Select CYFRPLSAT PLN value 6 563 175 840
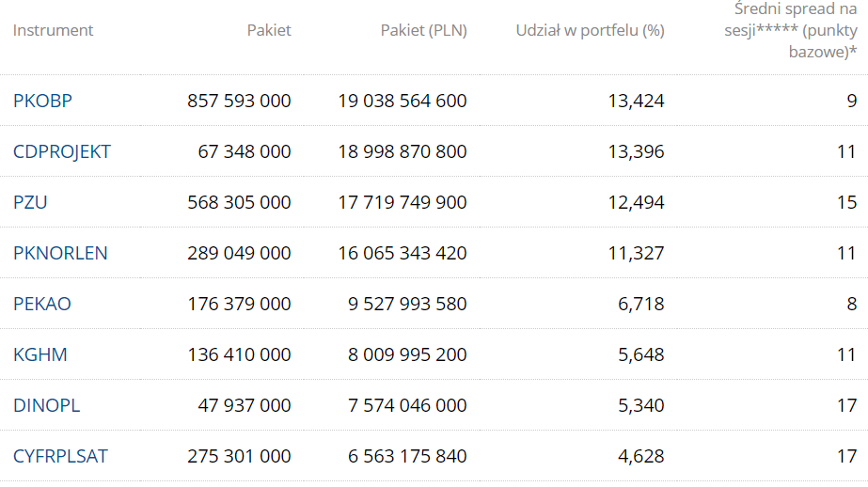Screen dimensions: 868x487 click(407, 457)
